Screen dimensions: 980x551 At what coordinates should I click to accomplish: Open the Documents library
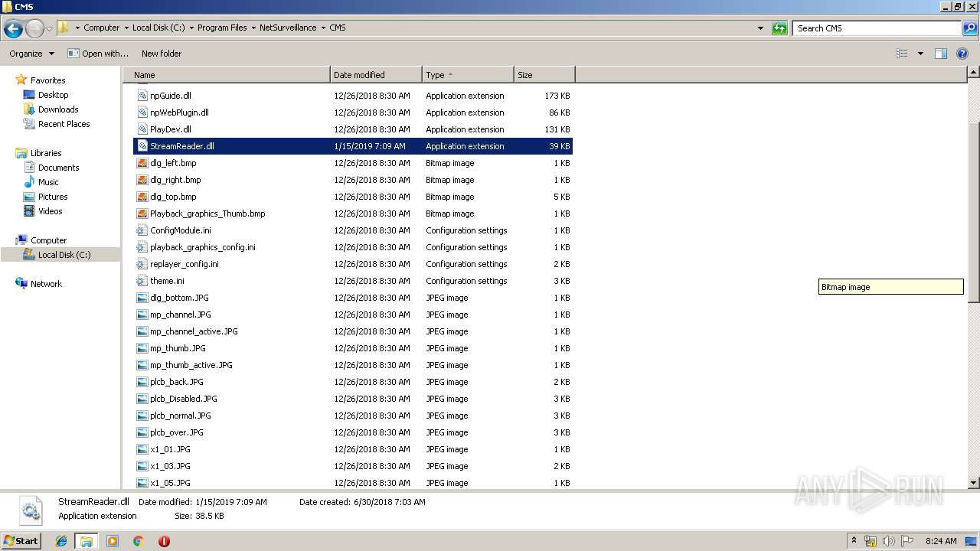click(x=58, y=168)
